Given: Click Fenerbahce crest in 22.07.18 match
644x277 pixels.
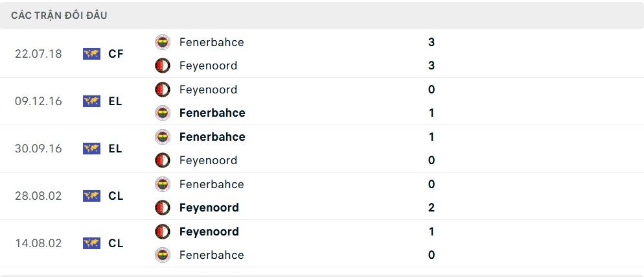Looking at the screenshot, I should tap(163, 42).
